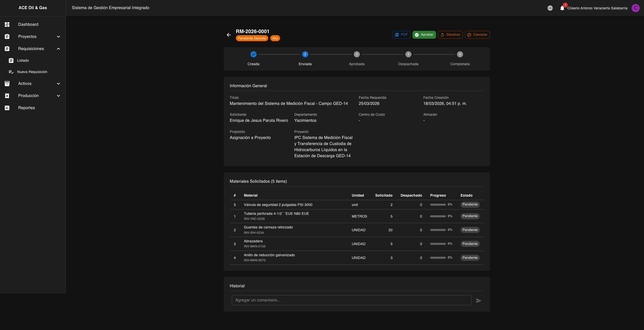Click the Nueva Requisición checklist icon
The width and height of the screenshot is (644, 330).
(x=11, y=72)
